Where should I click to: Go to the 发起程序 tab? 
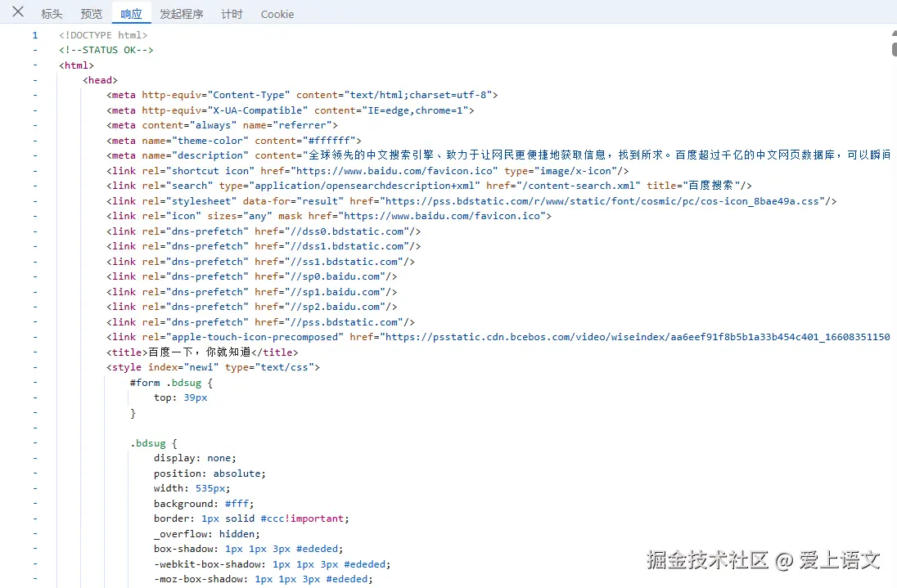(182, 14)
